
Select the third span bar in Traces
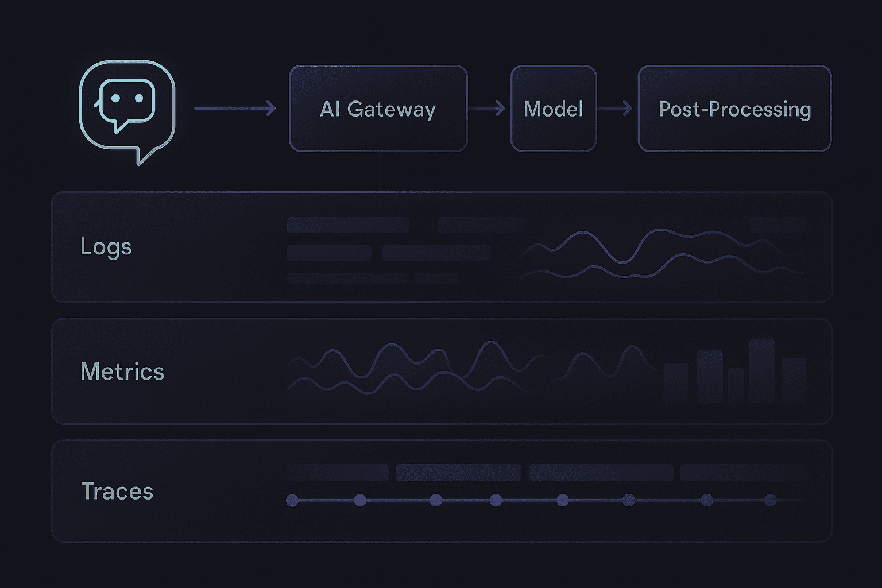coord(601,473)
